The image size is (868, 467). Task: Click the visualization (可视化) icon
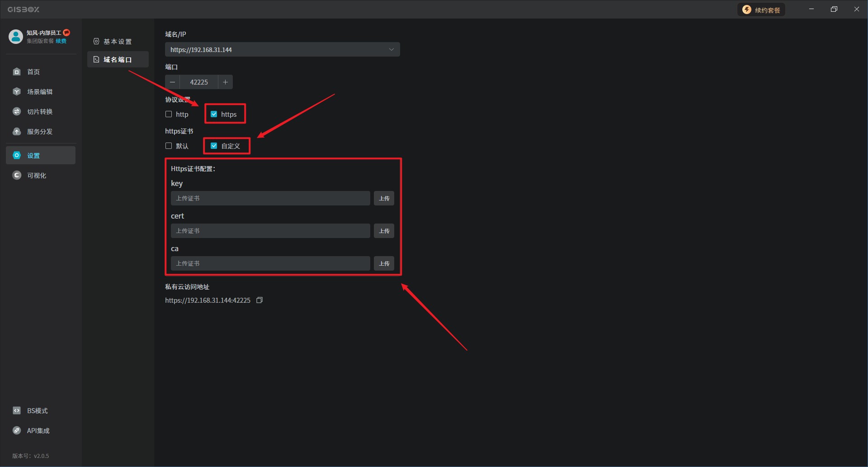click(17, 175)
